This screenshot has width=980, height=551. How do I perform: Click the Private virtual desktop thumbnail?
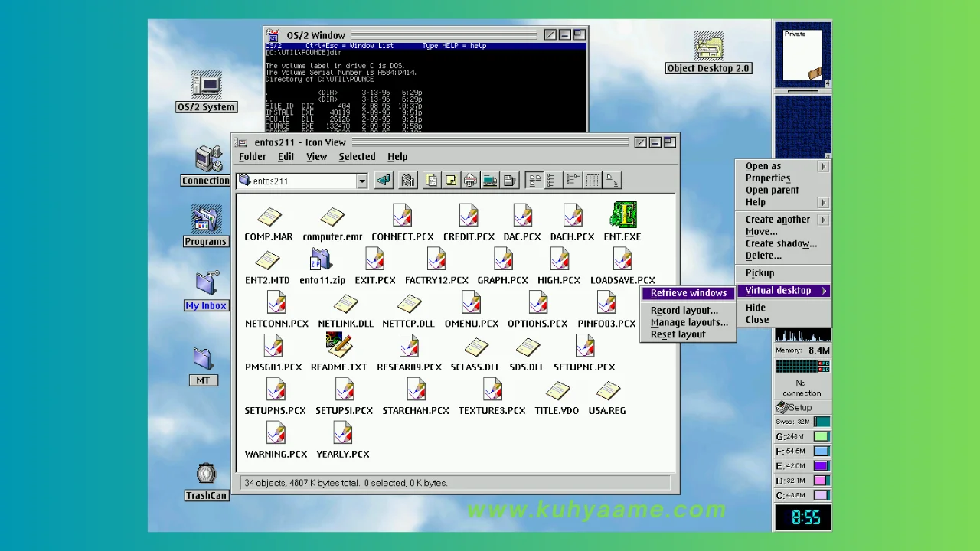[802, 55]
